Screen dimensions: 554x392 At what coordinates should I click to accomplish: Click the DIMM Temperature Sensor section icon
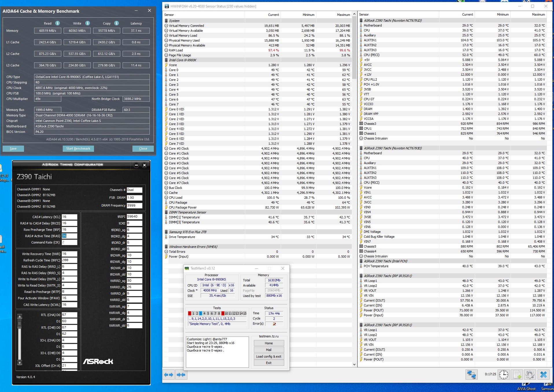pyautogui.click(x=166, y=212)
